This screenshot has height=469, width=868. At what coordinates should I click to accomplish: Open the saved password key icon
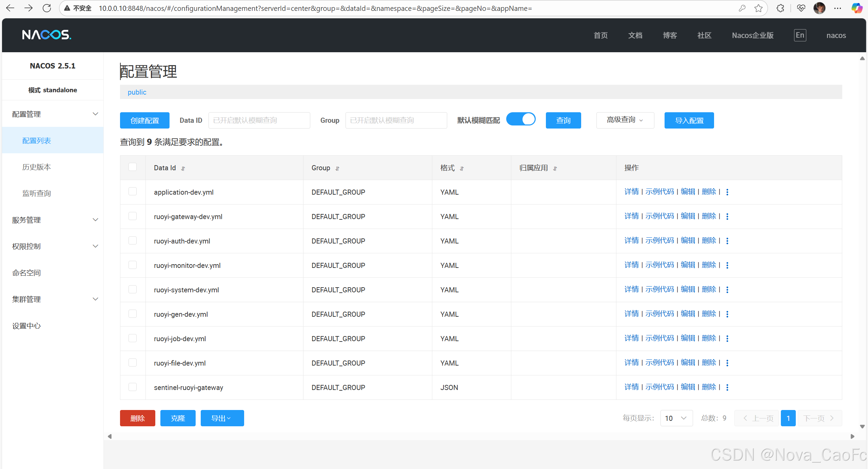(x=742, y=8)
